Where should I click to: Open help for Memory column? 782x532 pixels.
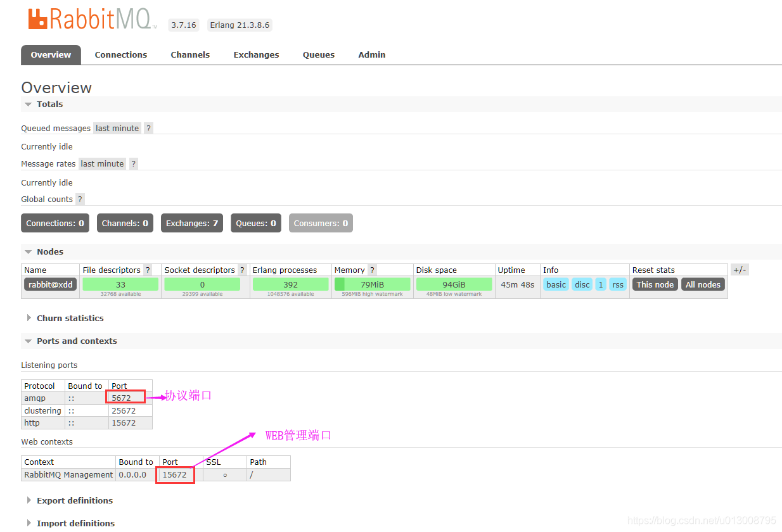pyautogui.click(x=372, y=270)
